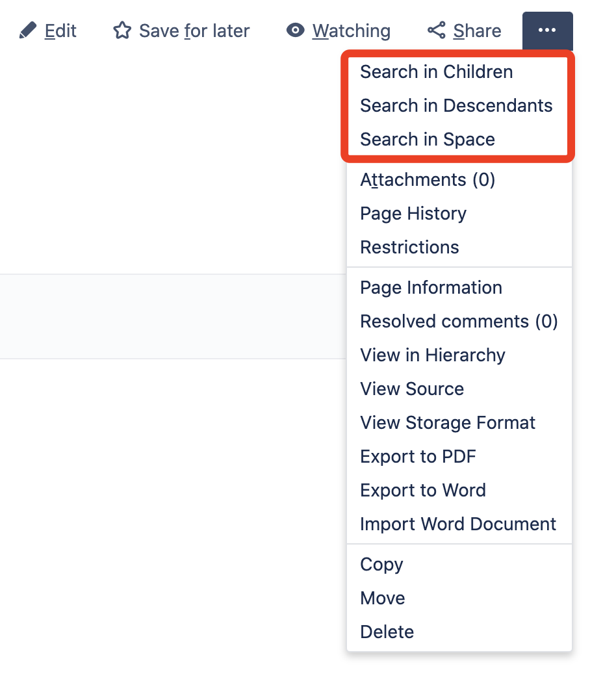
Task: Select Search in Descendants
Action: click(x=456, y=106)
